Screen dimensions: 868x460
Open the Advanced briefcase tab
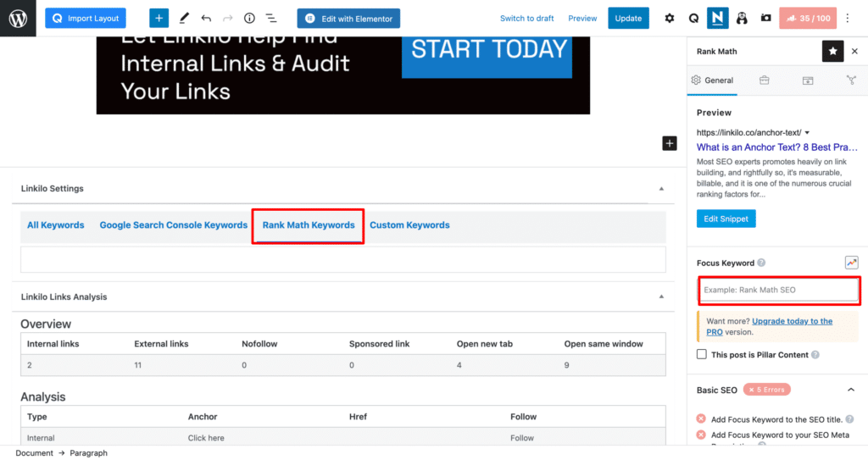coord(764,80)
